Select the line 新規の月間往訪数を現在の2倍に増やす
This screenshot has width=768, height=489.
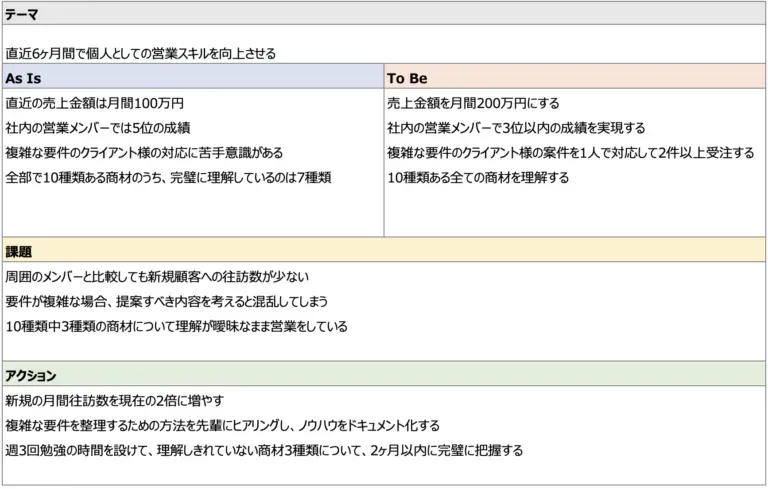115,401
